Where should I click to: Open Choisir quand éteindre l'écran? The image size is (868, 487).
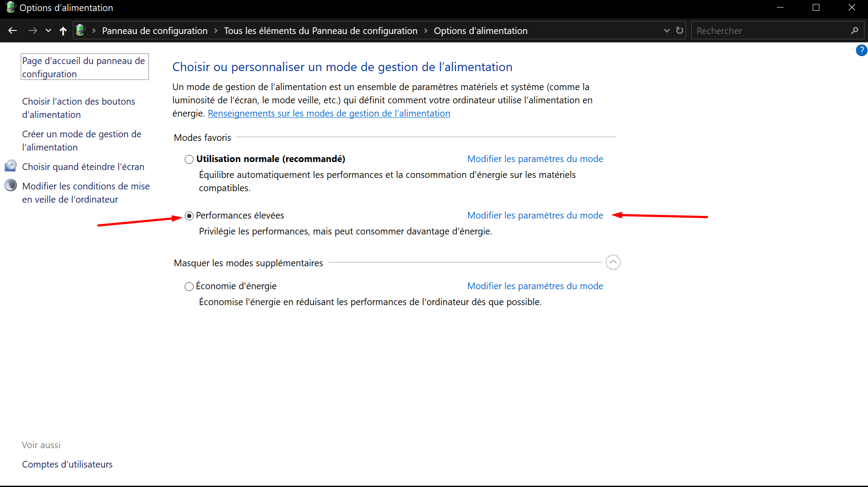pos(83,167)
